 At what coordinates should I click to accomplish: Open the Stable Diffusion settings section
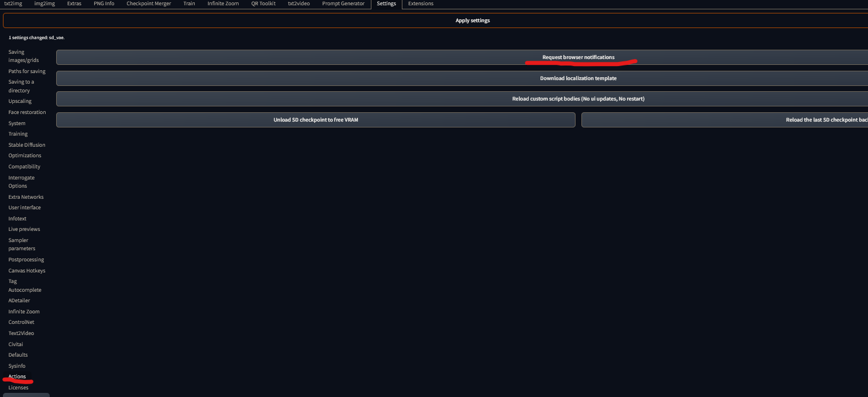coord(26,144)
